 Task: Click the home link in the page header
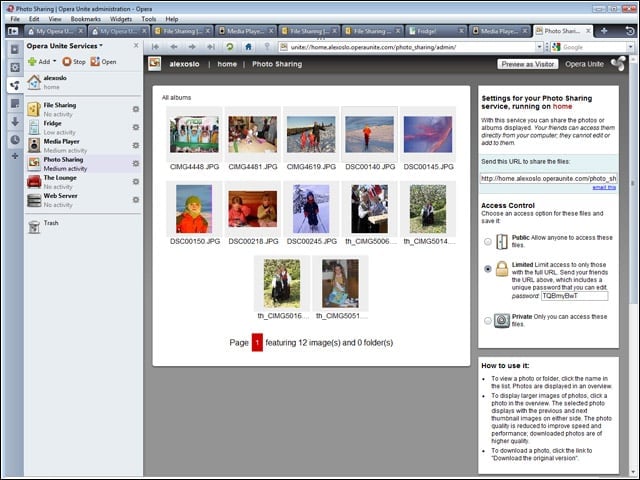pyautogui.click(x=227, y=64)
